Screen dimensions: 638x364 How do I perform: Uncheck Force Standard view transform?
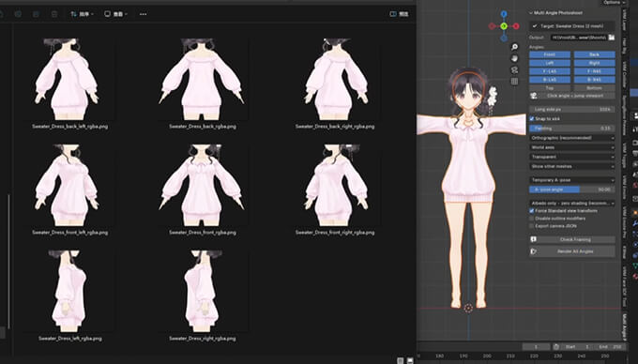pos(531,211)
